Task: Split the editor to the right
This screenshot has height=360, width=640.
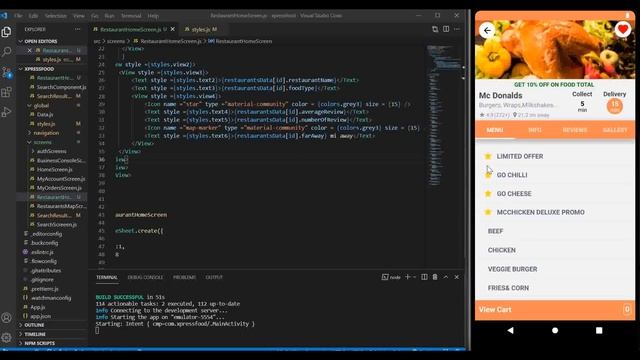Action: (x=446, y=29)
